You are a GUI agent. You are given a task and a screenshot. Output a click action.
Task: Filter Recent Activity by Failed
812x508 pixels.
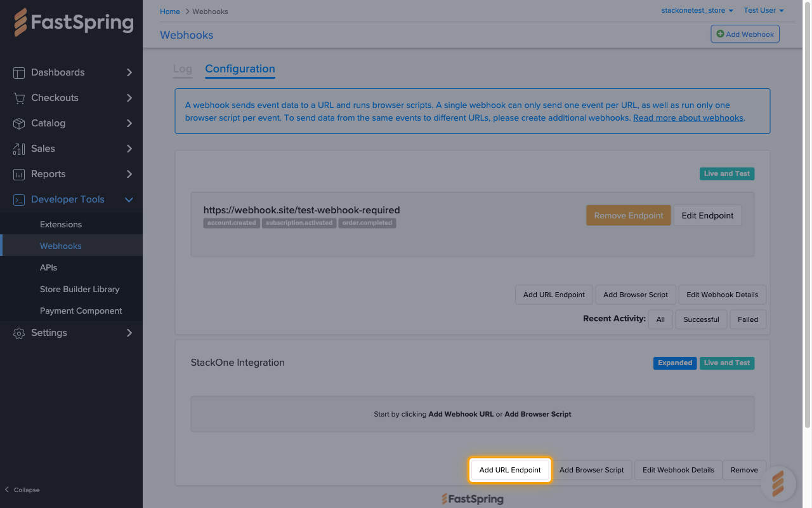748,319
